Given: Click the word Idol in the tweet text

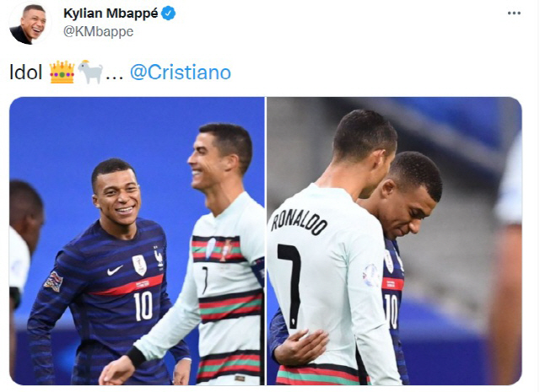Looking at the screenshot, I should point(26,72).
